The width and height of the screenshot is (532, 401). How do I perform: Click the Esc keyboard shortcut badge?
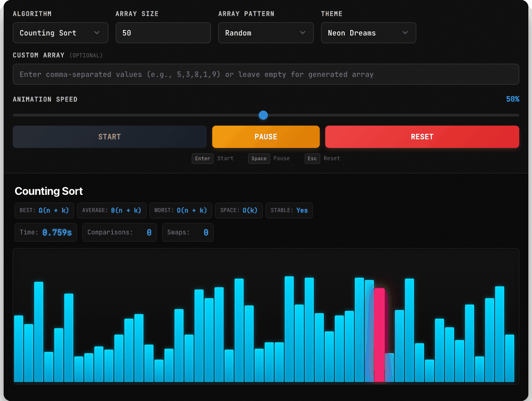312,158
